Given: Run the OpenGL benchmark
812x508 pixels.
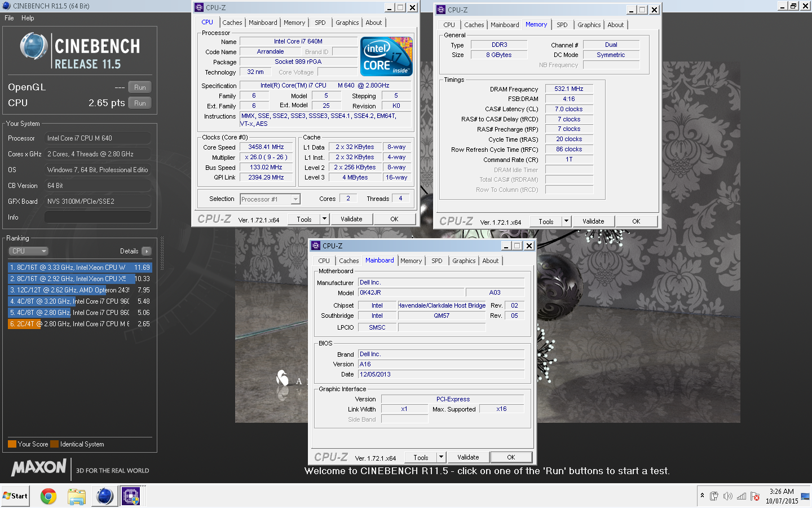Looking at the screenshot, I should point(140,87).
